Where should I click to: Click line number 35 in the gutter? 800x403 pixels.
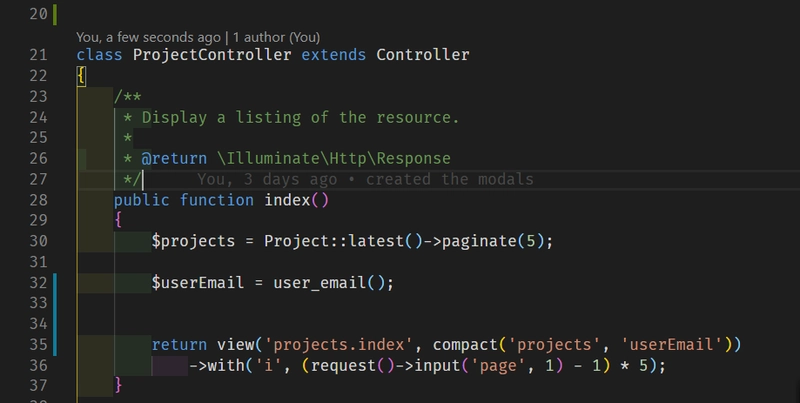tap(39, 345)
